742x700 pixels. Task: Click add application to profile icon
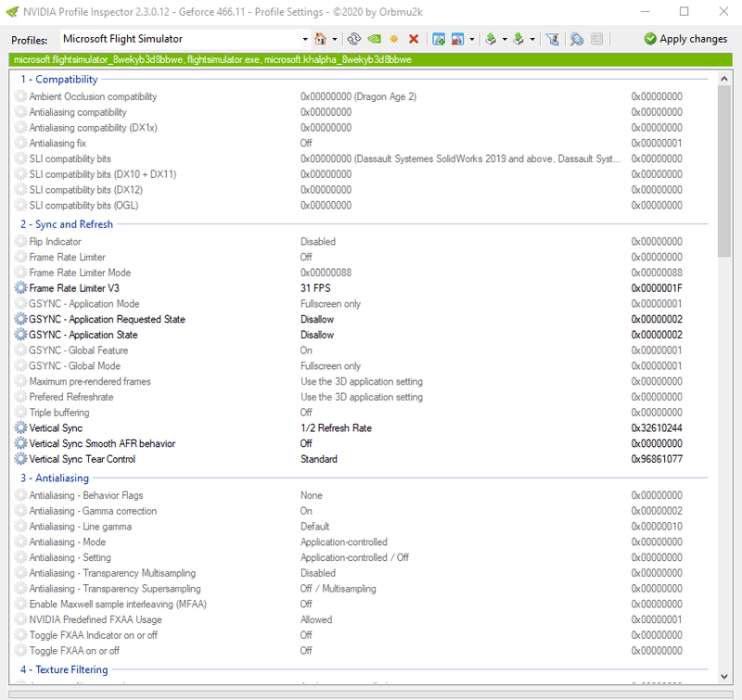pos(439,39)
